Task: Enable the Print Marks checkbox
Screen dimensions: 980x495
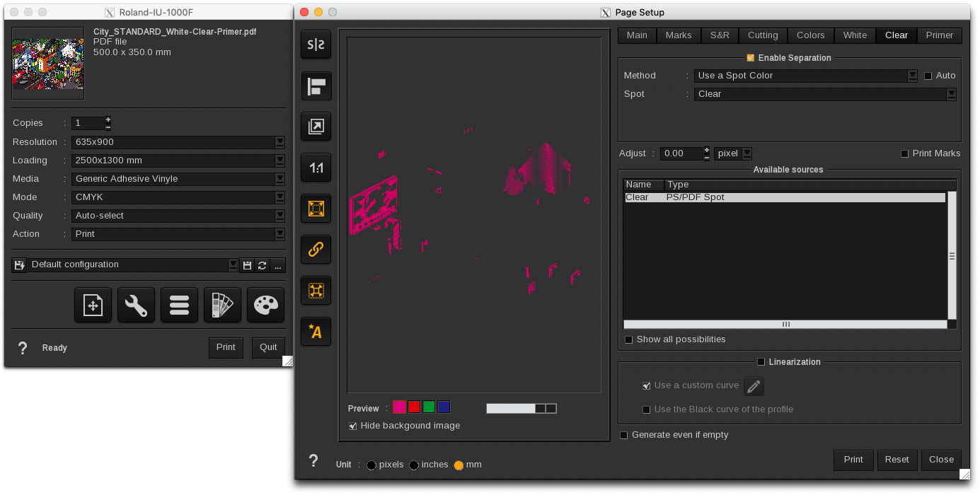Action: 904,153
